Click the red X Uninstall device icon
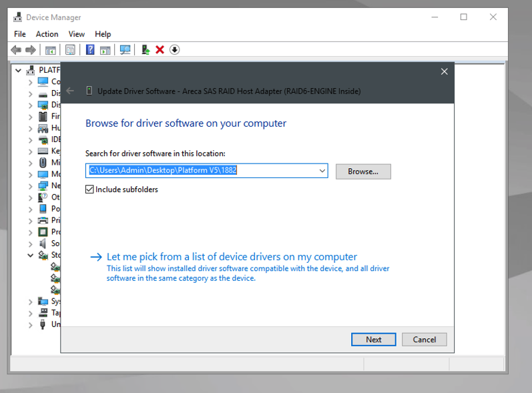 (160, 50)
